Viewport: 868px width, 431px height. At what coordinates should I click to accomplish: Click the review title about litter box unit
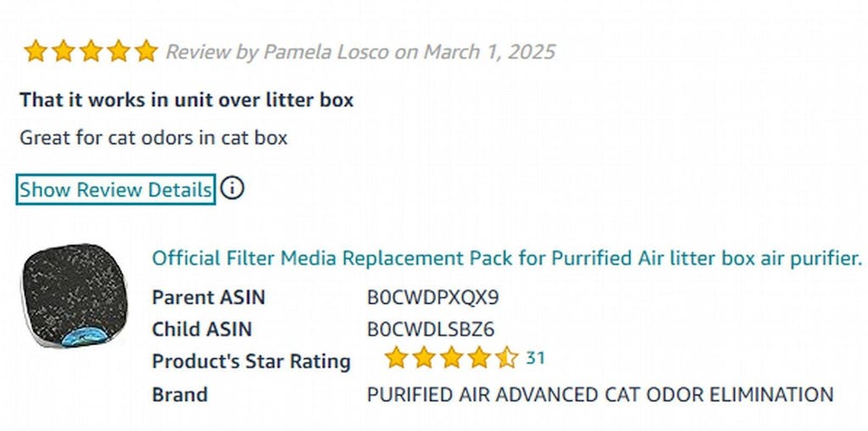tap(186, 100)
